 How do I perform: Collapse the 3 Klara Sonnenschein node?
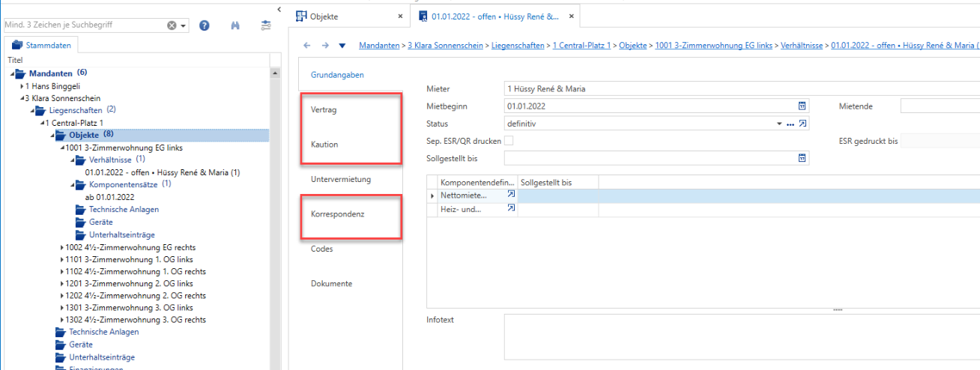[x=22, y=98]
